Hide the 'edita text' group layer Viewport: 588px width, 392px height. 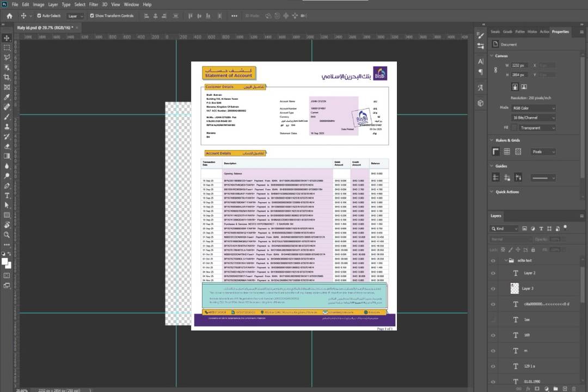(493, 260)
